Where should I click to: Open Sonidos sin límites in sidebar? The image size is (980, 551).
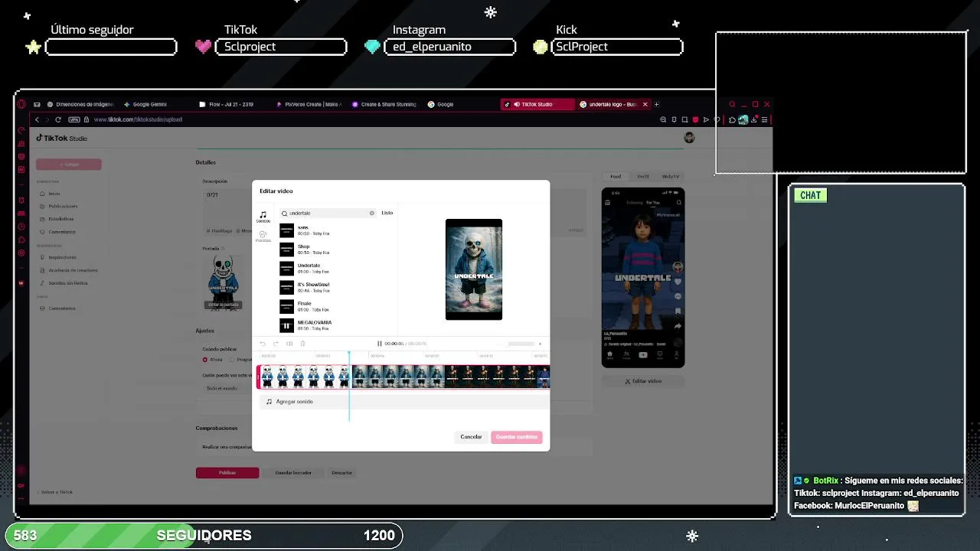[69, 283]
